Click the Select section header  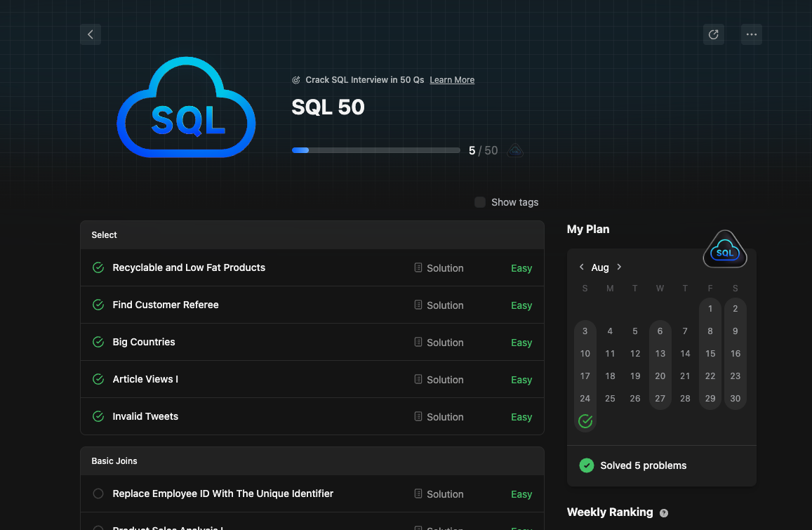[312, 235]
